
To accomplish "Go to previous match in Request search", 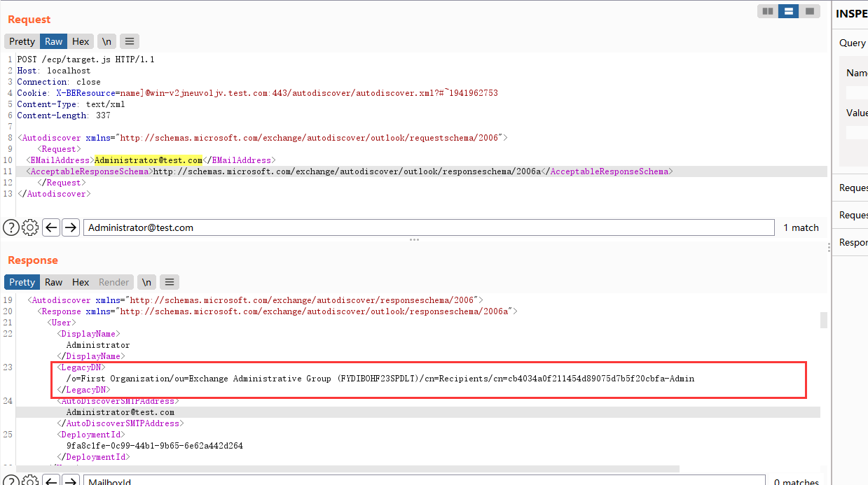I will pyautogui.click(x=50, y=227).
